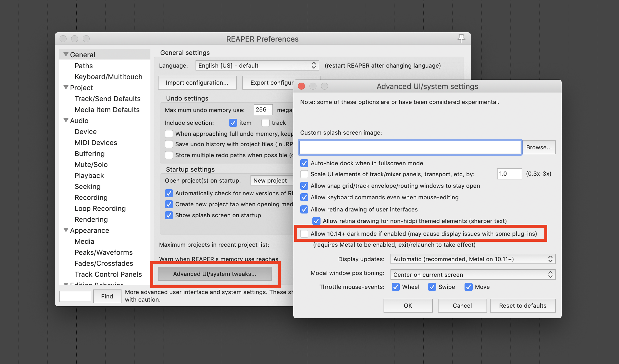Image resolution: width=619 pixels, height=364 pixels.
Task: Toggle Wheel throttle mouse-events checkbox
Action: pos(396,287)
